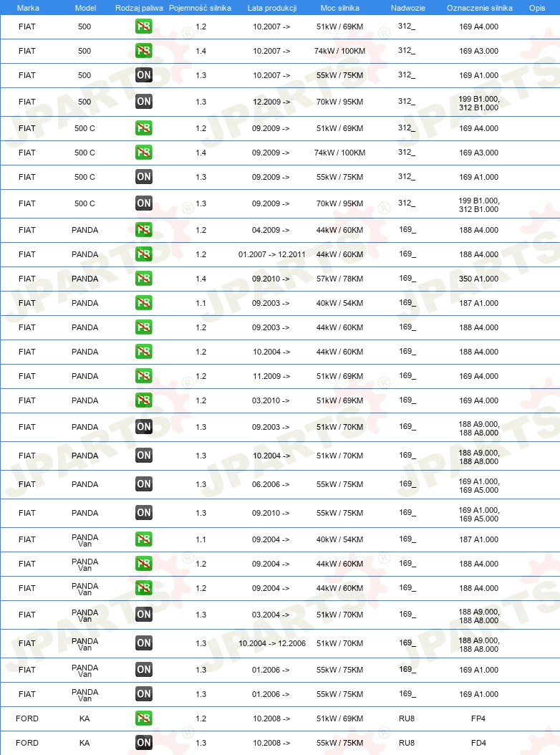560x755 pixels.
Task: Select ON diesel icon for FIAT 500 12.2009 row
Action: 143,102
